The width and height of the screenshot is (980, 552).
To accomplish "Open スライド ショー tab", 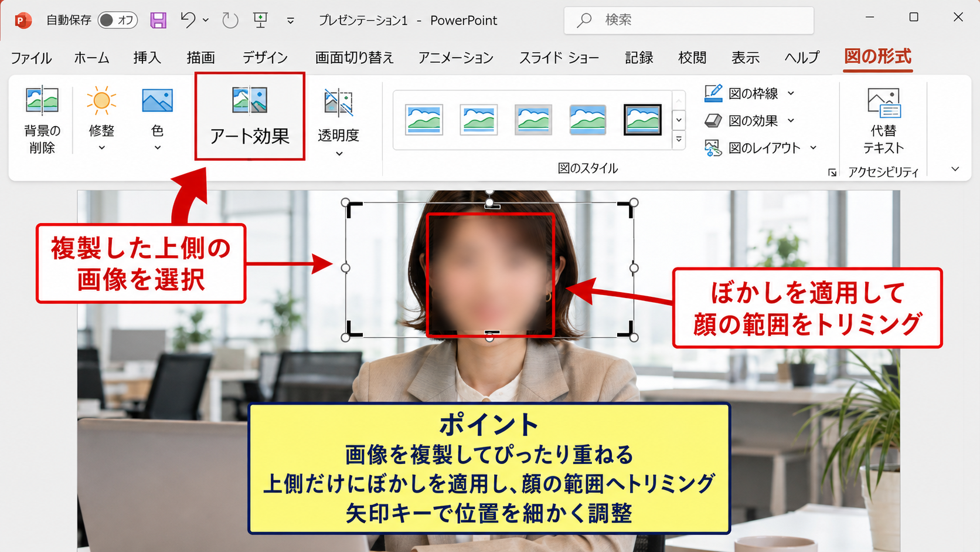I will click(x=559, y=58).
